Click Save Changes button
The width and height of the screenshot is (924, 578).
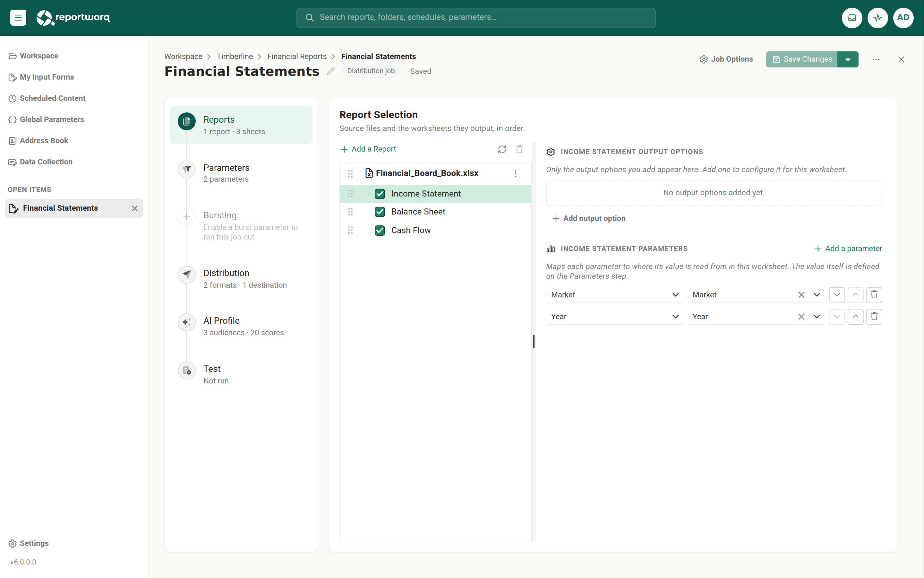[x=801, y=59]
